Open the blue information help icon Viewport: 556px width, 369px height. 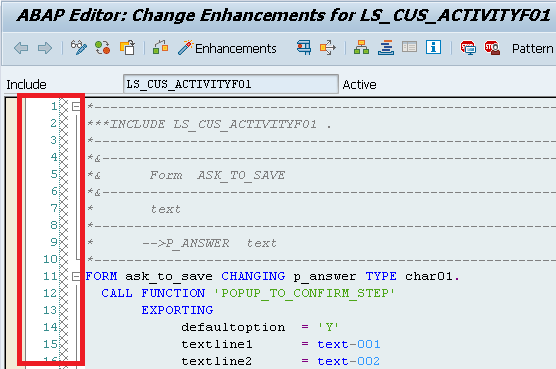tap(433, 47)
